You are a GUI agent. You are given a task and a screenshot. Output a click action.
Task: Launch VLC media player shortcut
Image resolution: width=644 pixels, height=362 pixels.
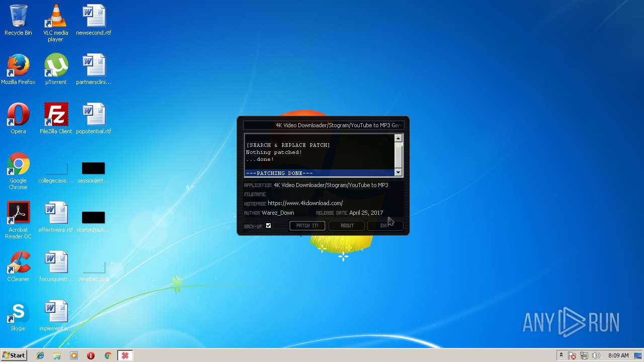click(x=56, y=23)
